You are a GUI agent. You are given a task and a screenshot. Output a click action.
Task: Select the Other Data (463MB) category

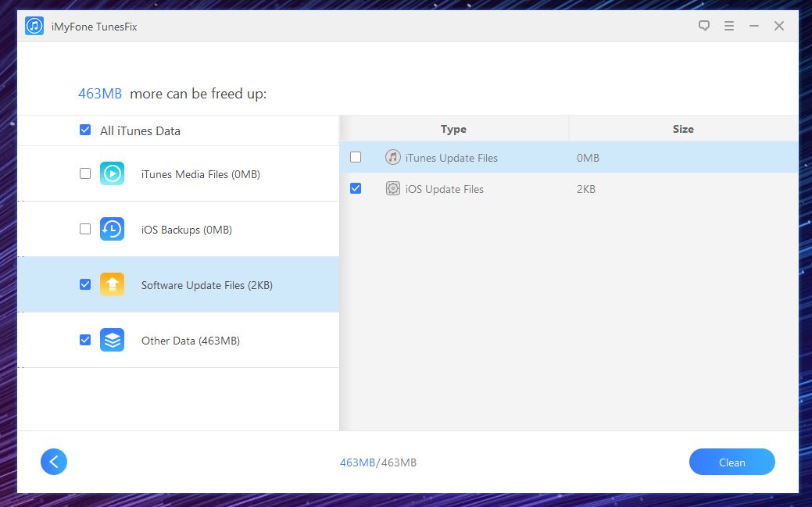(x=190, y=341)
